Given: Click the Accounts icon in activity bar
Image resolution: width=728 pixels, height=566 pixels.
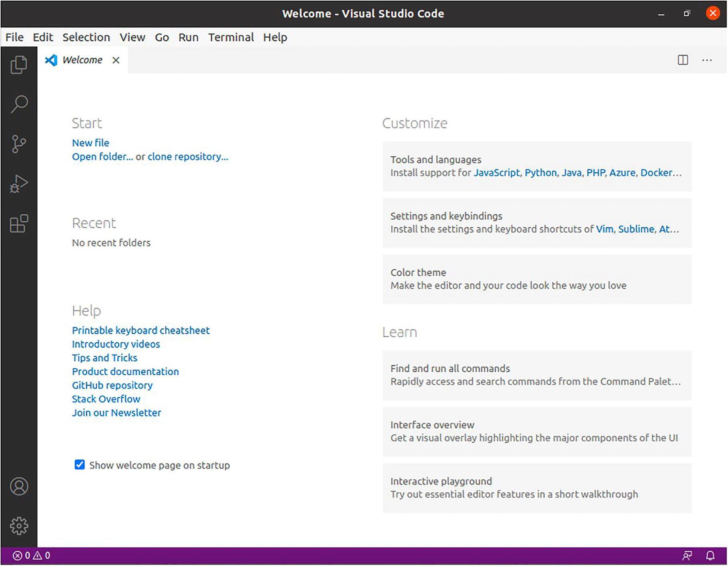Looking at the screenshot, I should 19,486.
